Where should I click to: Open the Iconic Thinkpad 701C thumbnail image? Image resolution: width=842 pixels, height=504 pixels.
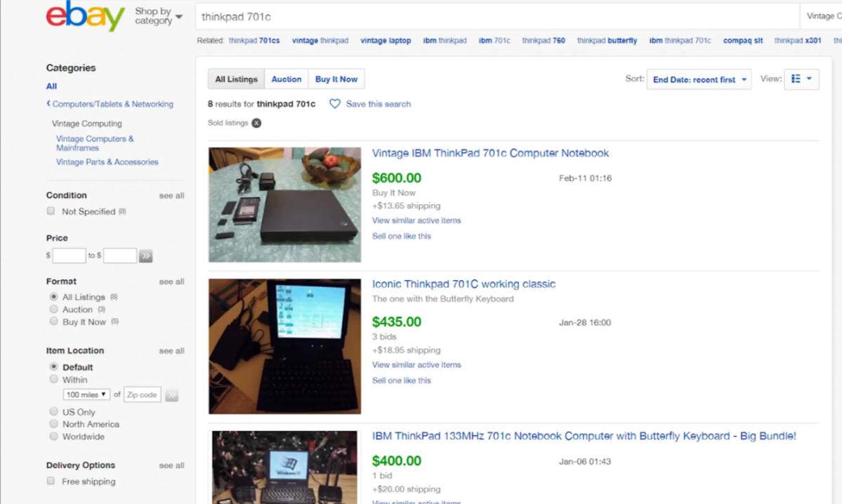[x=284, y=346]
